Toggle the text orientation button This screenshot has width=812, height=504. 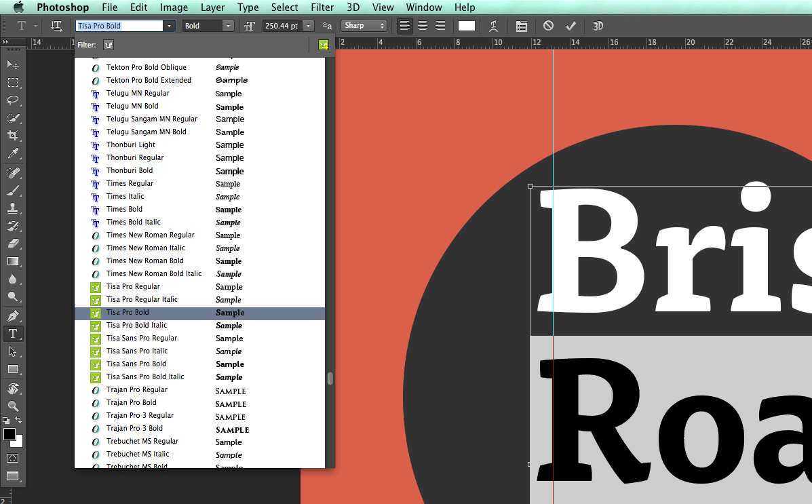pyautogui.click(x=57, y=26)
